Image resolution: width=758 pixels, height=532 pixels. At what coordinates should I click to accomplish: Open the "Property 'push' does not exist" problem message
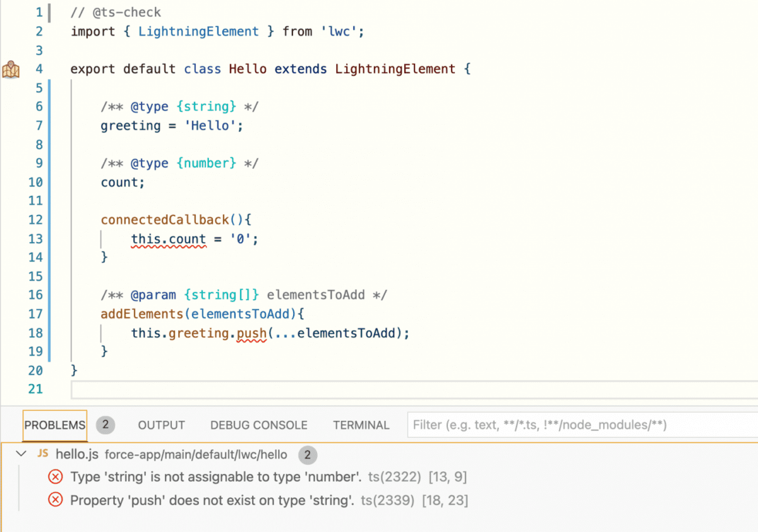click(212, 500)
